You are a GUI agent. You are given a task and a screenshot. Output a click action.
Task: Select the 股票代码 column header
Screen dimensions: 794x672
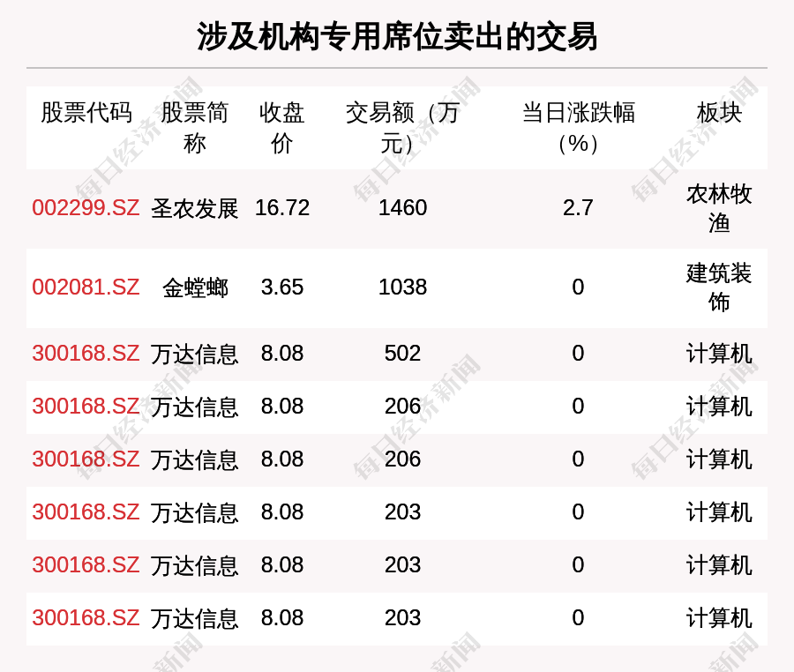[86, 112]
